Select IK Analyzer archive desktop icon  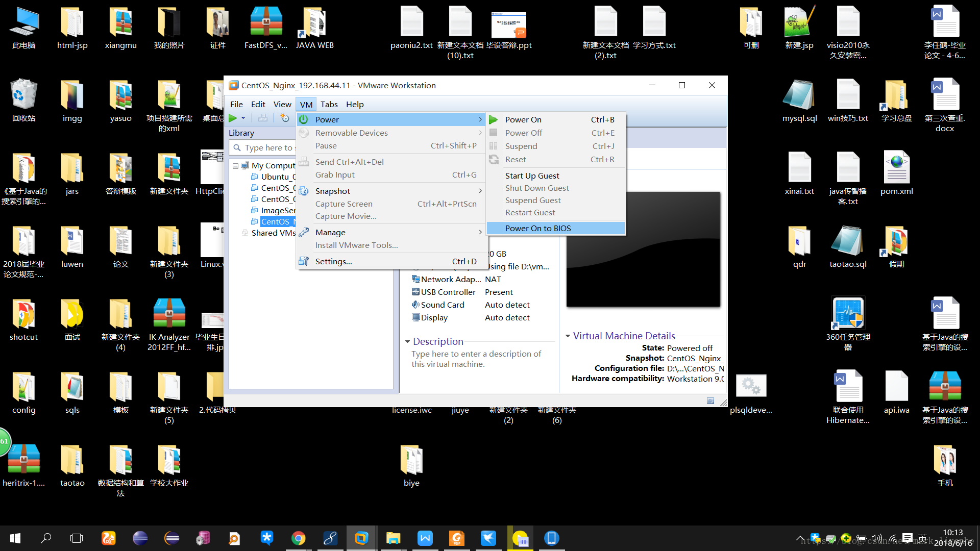tap(169, 325)
